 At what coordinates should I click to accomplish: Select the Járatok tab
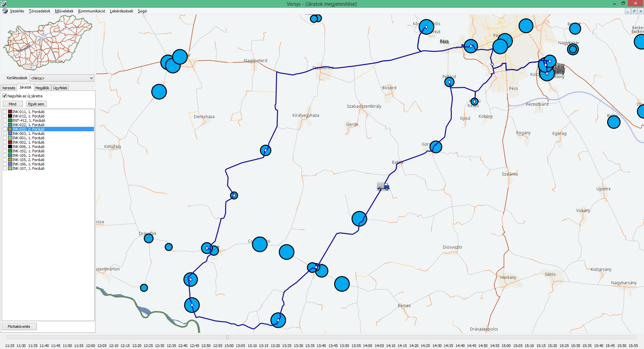coord(25,87)
